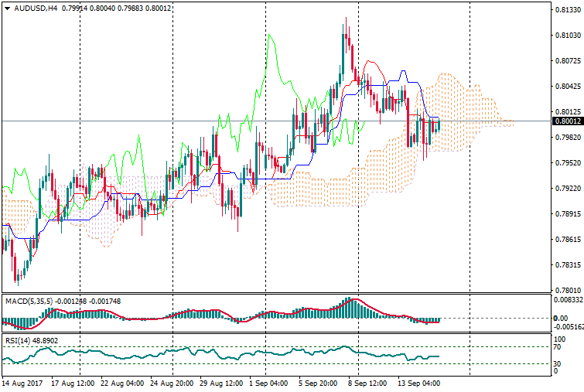This screenshot has height=392, width=584.
Task: Click the 0.008332 MACD scale value
Action: tap(566, 299)
